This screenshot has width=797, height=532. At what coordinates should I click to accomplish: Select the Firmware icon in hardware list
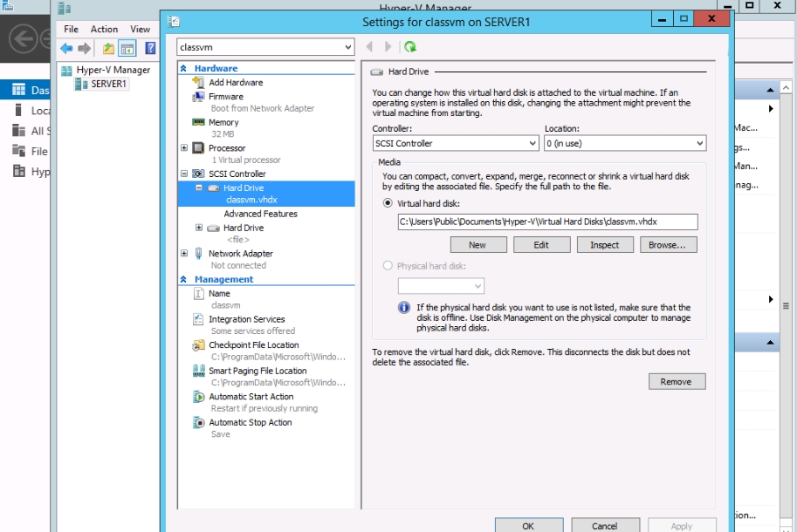[x=198, y=97]
